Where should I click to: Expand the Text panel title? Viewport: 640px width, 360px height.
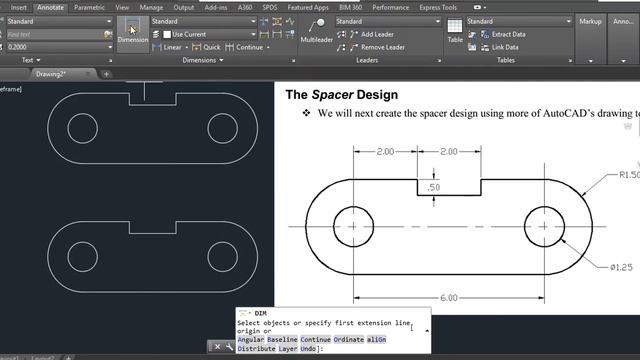31,60
